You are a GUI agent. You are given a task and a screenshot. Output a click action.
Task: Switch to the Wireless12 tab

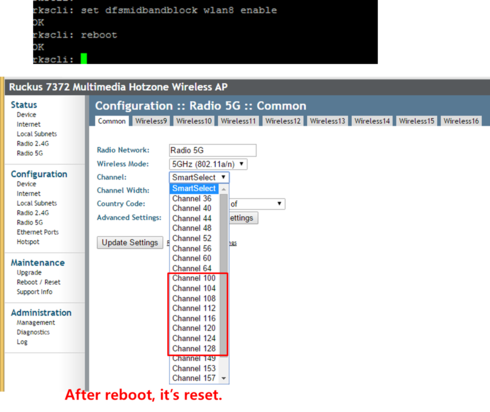[283, 121]
